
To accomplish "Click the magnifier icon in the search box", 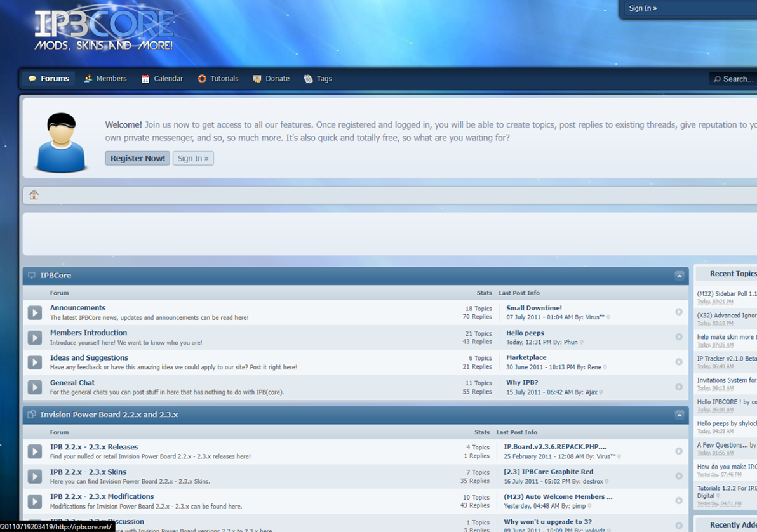I will [717, 79].
